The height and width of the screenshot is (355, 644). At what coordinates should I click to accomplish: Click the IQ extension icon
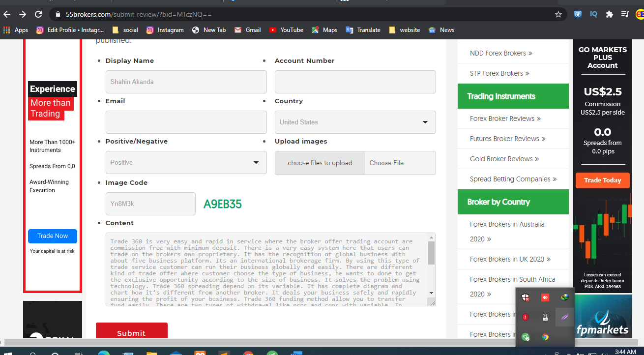pos(593,14)
